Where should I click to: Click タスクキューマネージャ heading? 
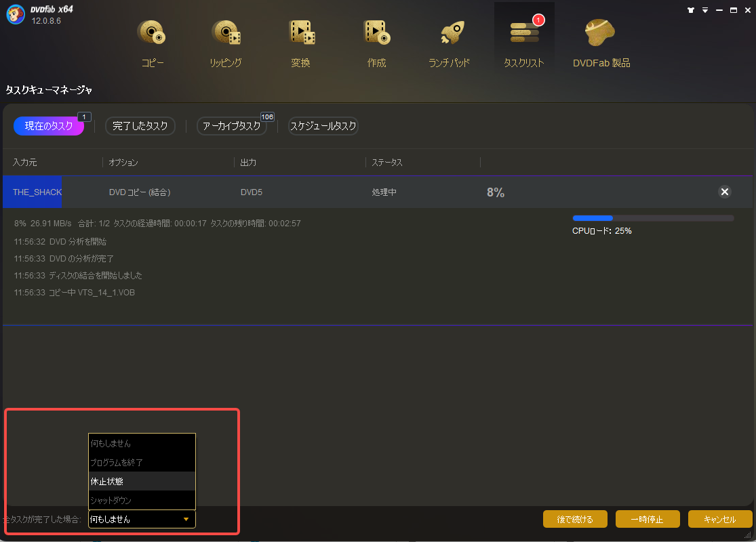pyautogui.click(x=49, y=90)
